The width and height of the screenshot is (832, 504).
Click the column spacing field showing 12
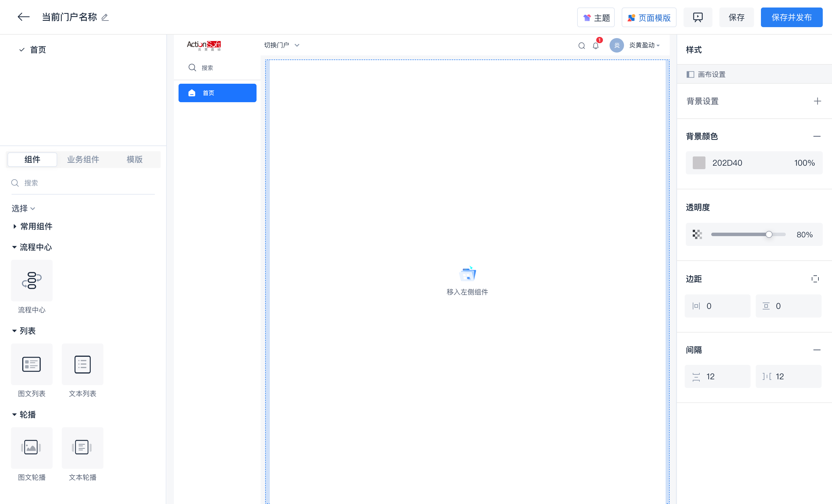coord(788,376)
